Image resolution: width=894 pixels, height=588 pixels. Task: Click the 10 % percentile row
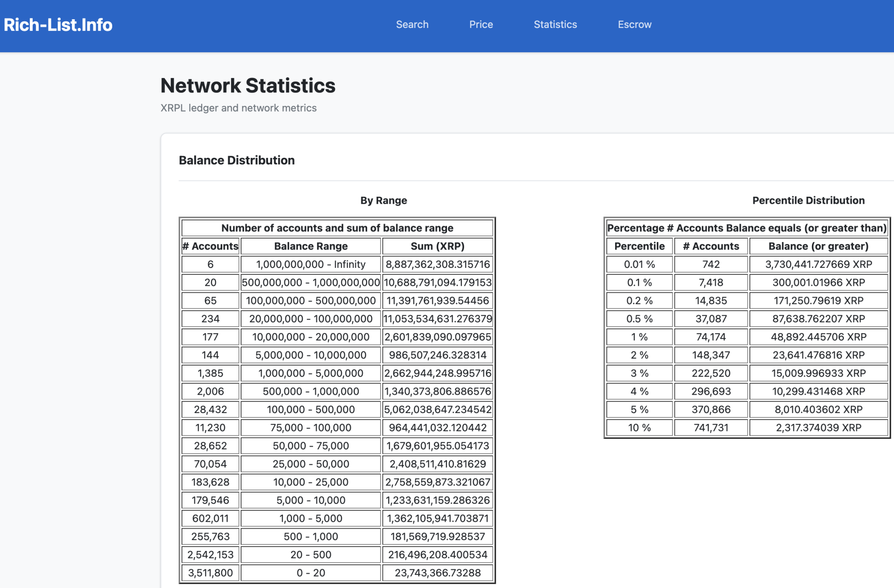coord(639,427)
